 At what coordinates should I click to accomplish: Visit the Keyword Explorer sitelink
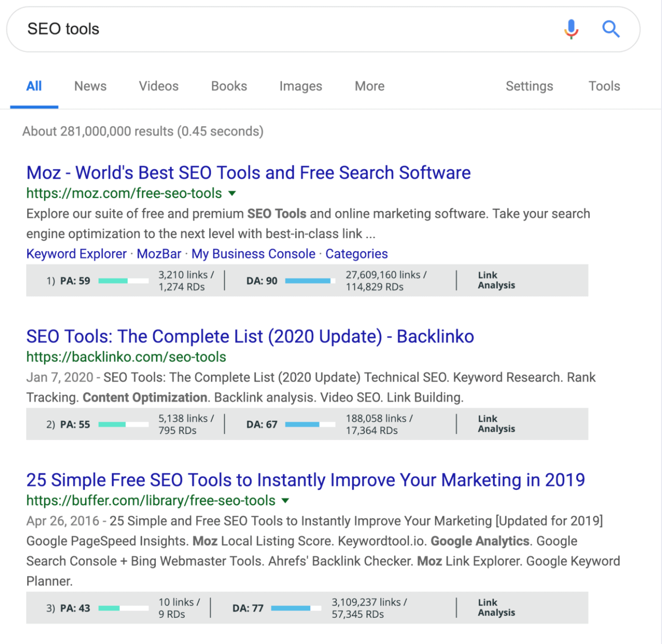pyautogui.click(x=76, y=254)
